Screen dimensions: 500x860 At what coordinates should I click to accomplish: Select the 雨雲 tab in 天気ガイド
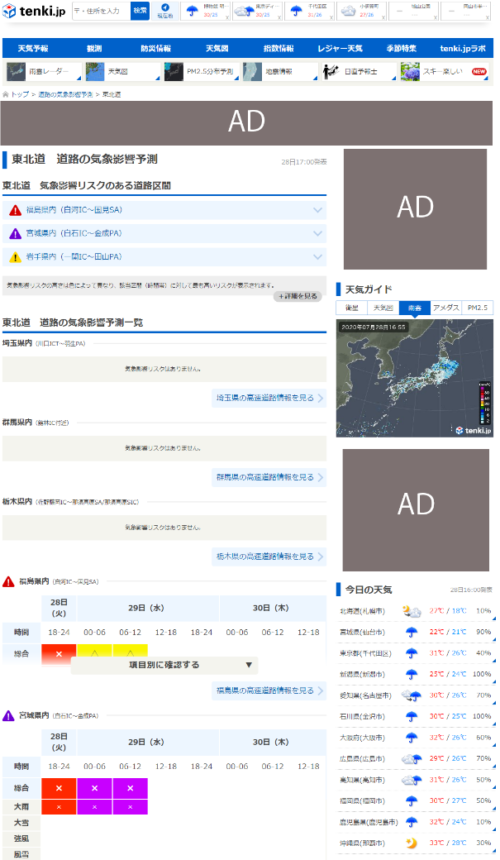click(x=415, y=308)
